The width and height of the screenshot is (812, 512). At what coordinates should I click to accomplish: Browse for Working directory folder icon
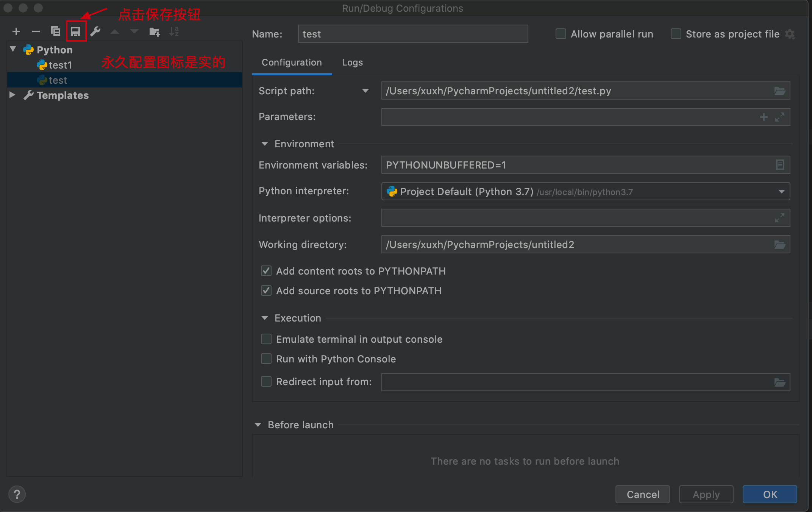(x=780, y=245)
